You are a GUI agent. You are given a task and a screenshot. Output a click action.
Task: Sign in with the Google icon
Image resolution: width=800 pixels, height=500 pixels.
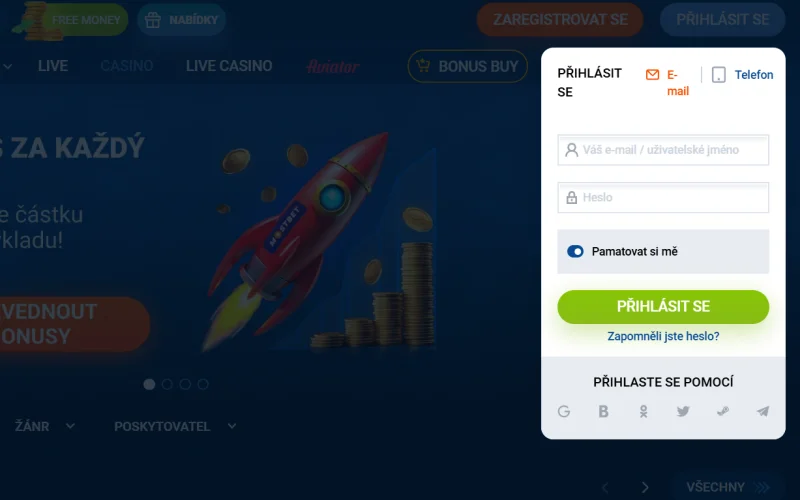point(564,411)
